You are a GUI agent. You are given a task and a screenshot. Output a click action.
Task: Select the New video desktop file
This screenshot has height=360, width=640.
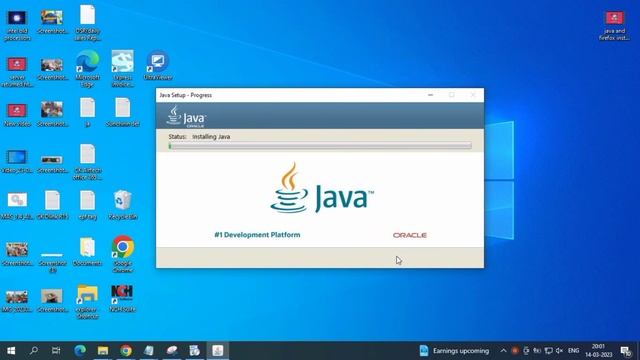[17, 115]
